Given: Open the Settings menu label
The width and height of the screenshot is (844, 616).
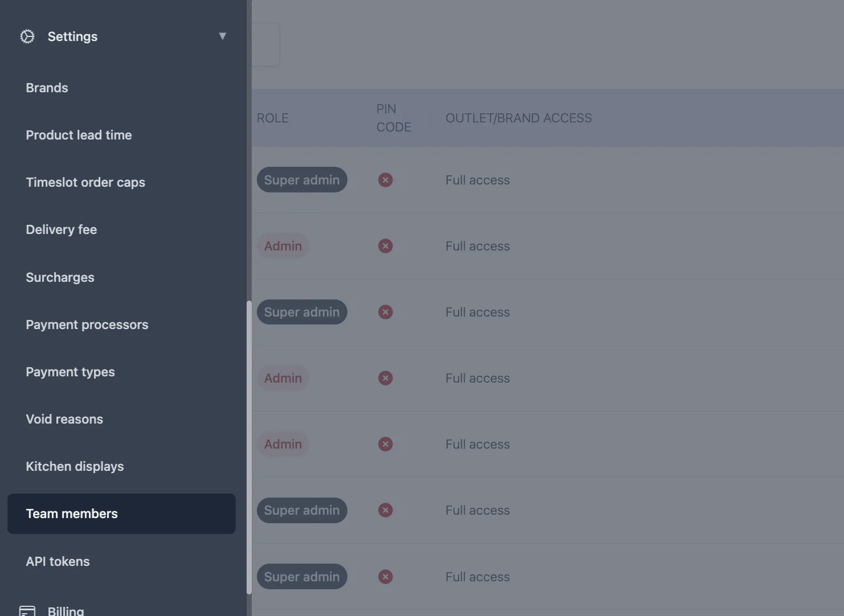Looking at the screenshot, I should point(72,36).
